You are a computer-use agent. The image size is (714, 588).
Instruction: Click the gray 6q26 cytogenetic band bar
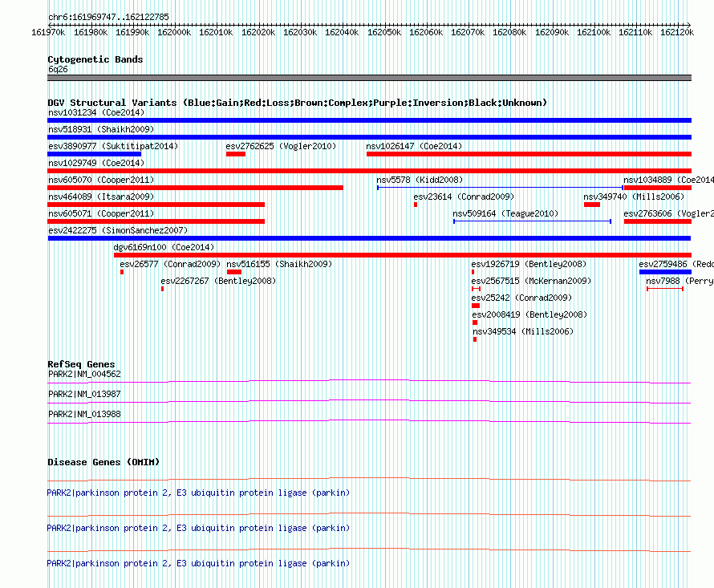point(369,78)
